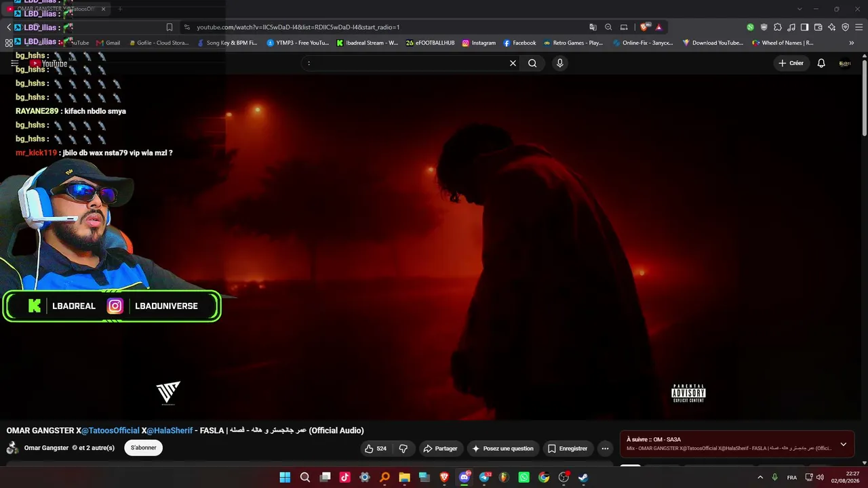Start voice search with the microphone icon

pyautogui.click(x=559, y=63)
